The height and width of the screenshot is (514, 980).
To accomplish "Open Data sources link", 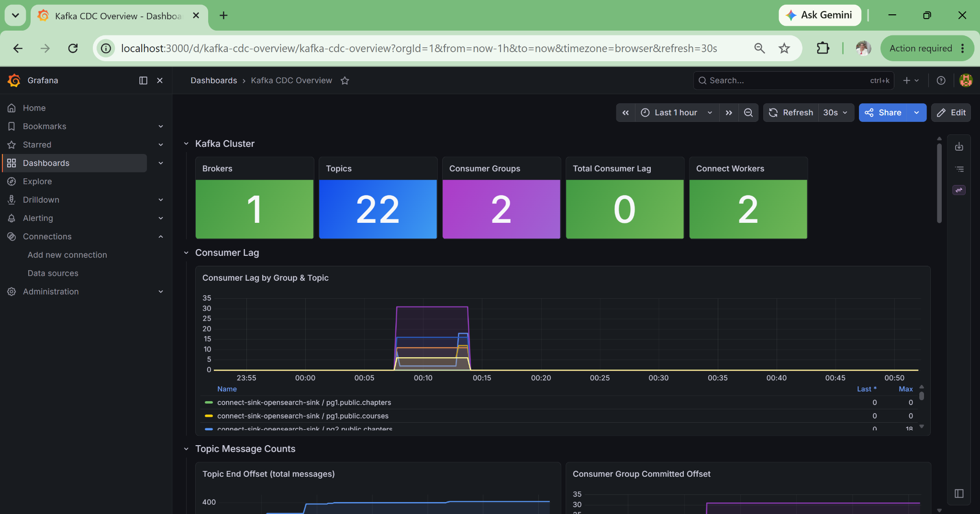I will [53, 273].
